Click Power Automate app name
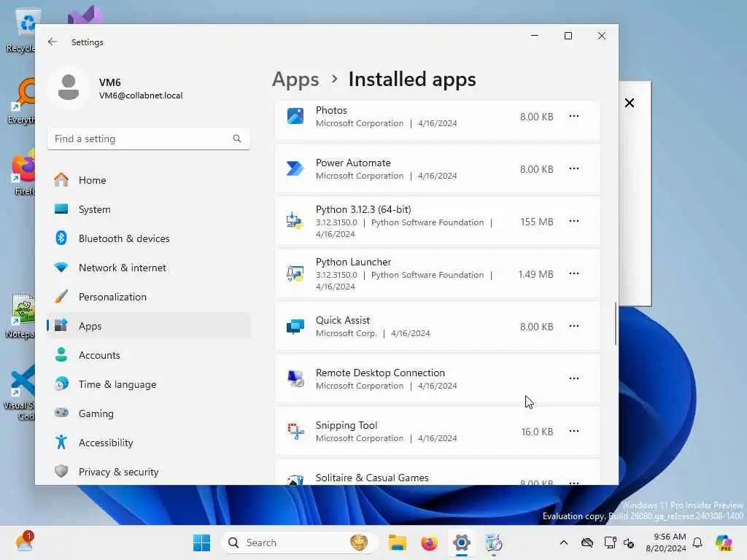 click(x=353, y=163)
